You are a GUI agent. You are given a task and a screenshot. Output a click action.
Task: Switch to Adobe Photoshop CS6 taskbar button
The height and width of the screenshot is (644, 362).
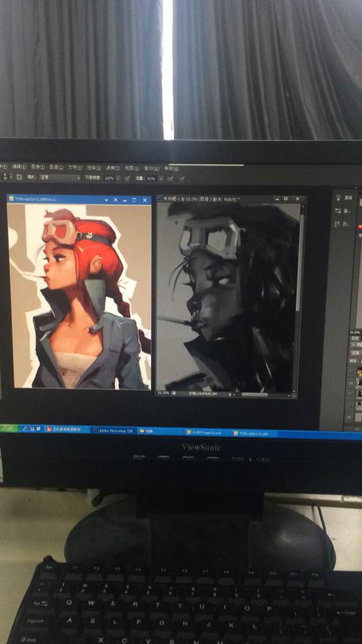pos(113,430)
